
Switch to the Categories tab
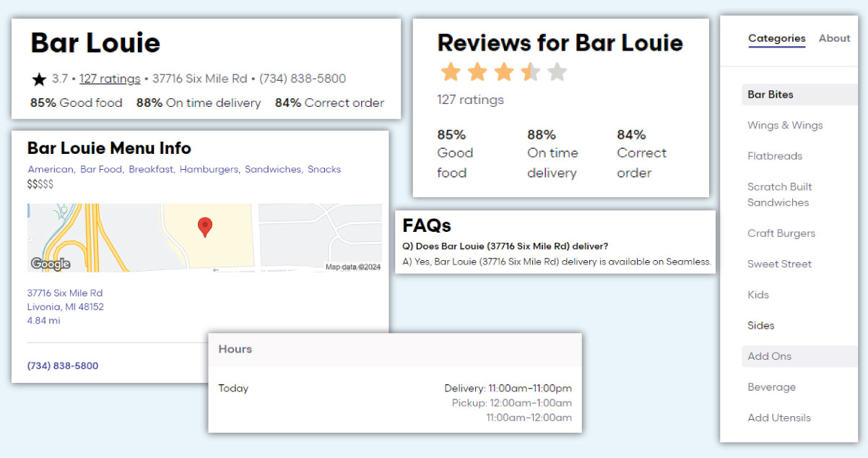[x=777, y=39]
